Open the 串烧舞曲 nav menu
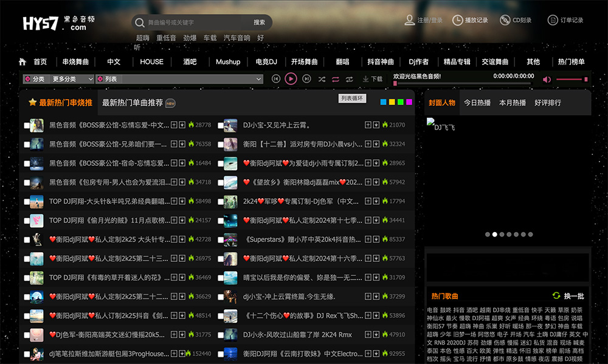Image resolution: width=608 pixels, height=364 pixels. [x=75, y=61]
